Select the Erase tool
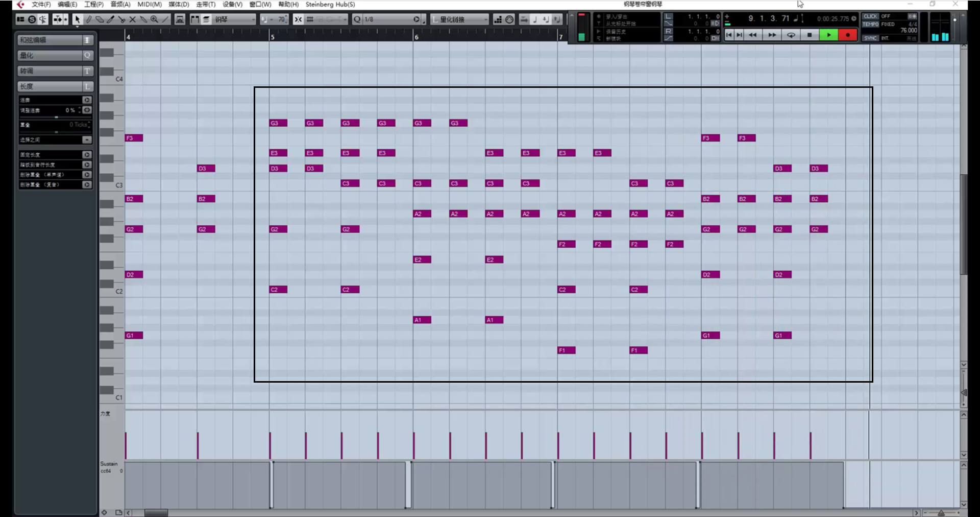This screenshot has height=517, width=980. pyautogui.click(x=100, y=19)
